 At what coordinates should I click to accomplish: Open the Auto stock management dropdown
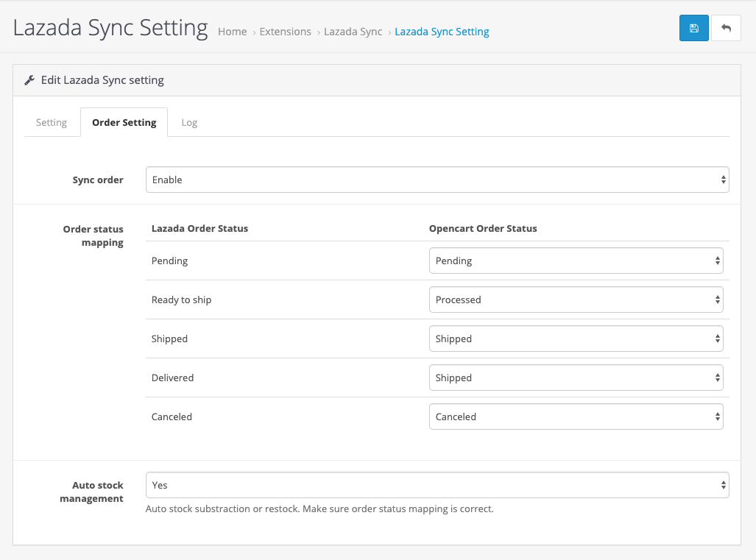tap(437, 485)
